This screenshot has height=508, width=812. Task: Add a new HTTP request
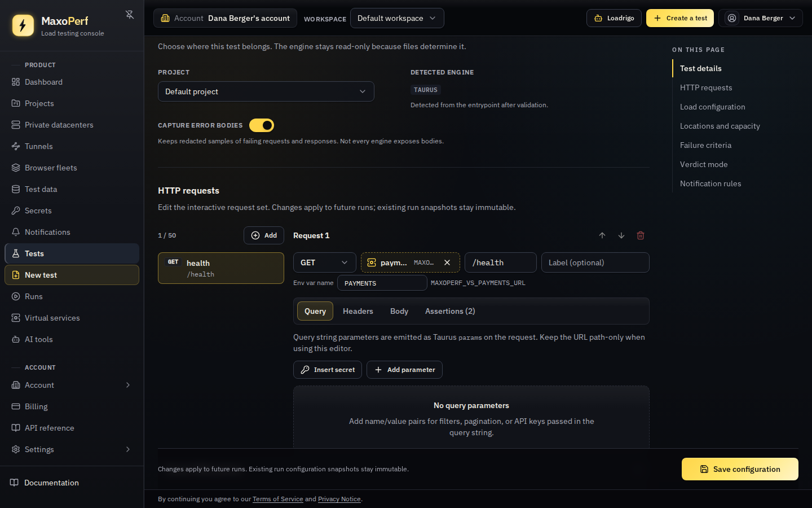[x=264, y=235]
